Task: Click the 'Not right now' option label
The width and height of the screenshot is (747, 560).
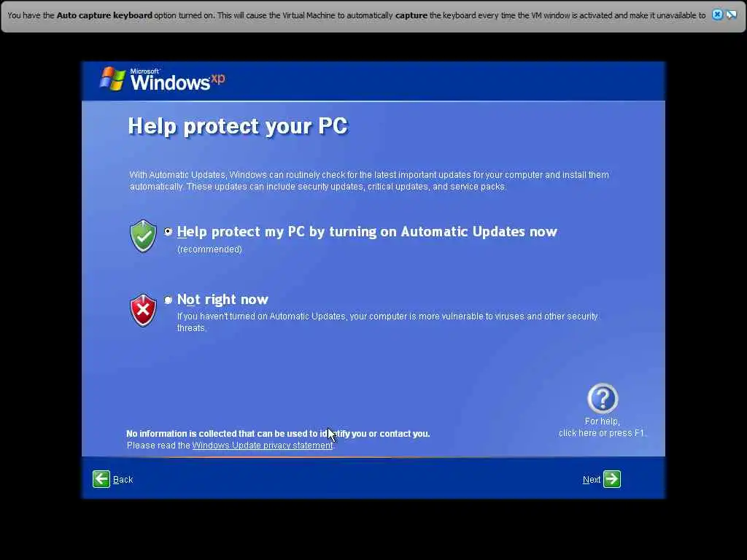Action: [x=222, y=300]
